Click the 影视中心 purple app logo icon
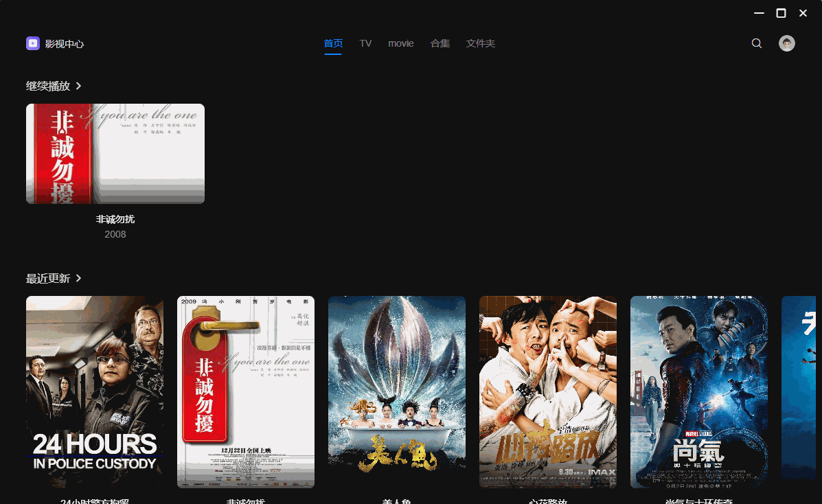Screen dimensions: 822x504 pos(33,43)
